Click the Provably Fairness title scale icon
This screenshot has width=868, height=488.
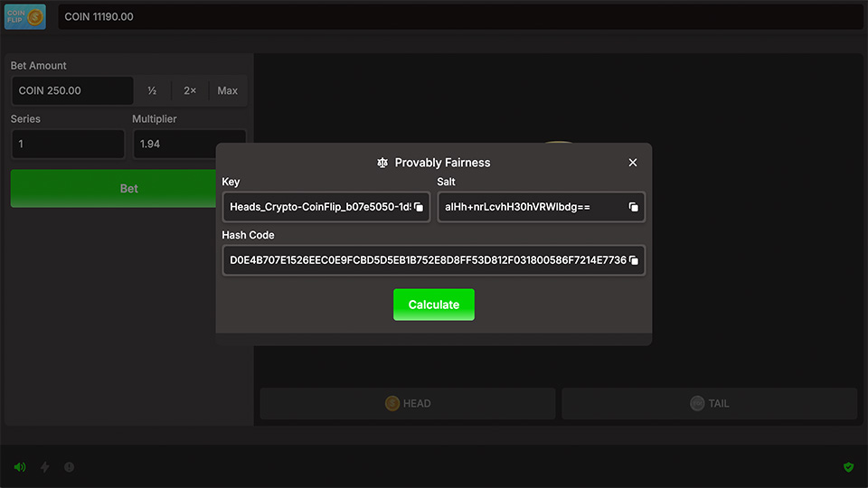pyautogui.click(x=382, y=163)
